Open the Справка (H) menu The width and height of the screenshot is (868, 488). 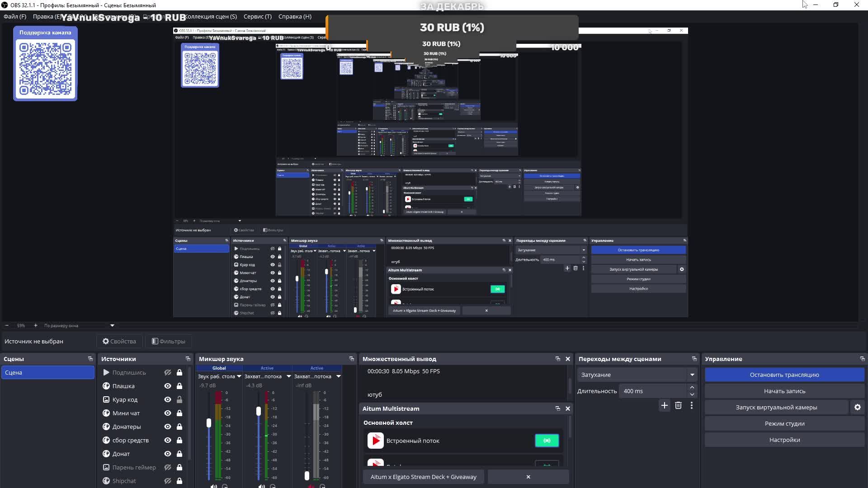point(295,16)
